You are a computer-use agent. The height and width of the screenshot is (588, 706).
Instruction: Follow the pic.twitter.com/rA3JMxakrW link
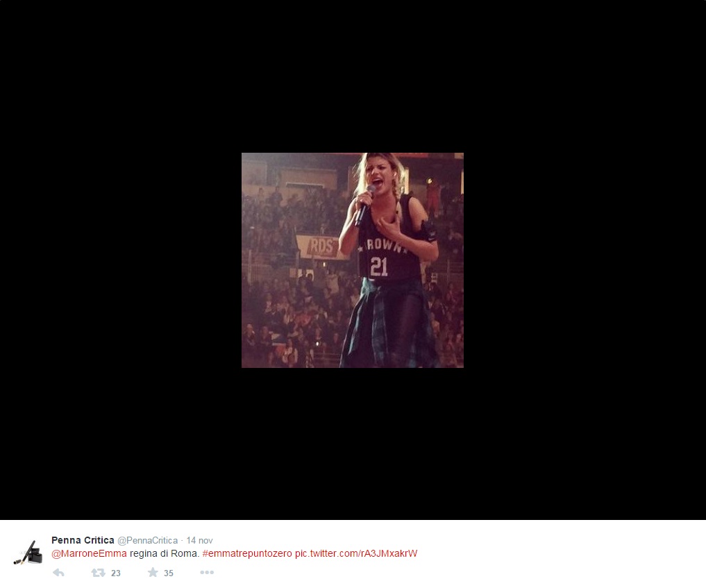pos(356,554)
